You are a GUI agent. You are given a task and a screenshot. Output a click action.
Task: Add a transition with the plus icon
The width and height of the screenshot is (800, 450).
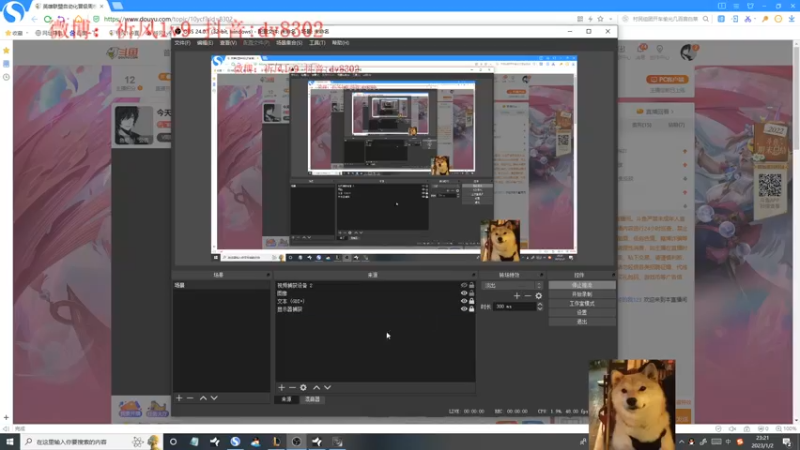click(x=517, y=296)
